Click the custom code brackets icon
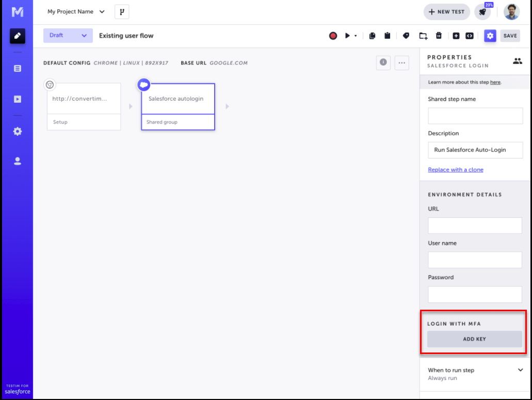The height and width of the screenshot is (400, 532). (470, 36)
